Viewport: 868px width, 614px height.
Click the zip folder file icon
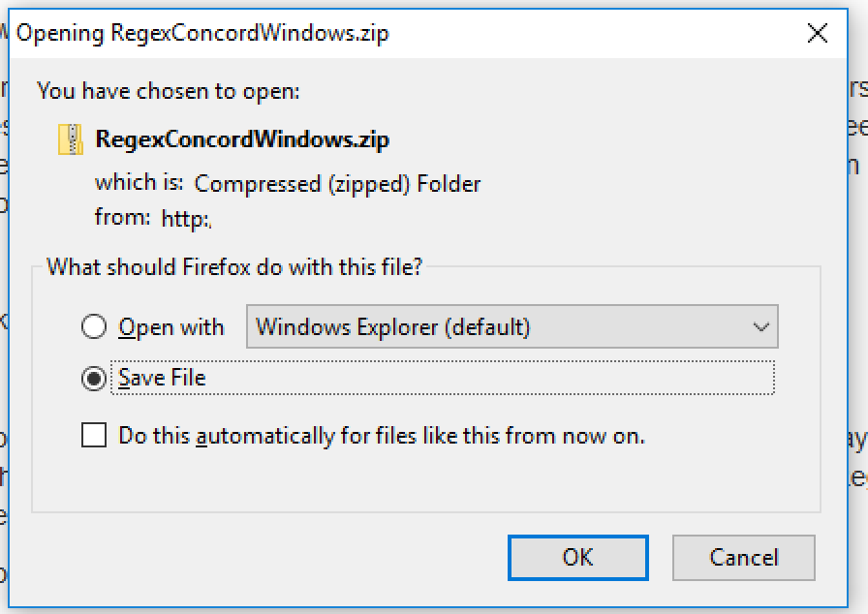[x=71, y=139]
